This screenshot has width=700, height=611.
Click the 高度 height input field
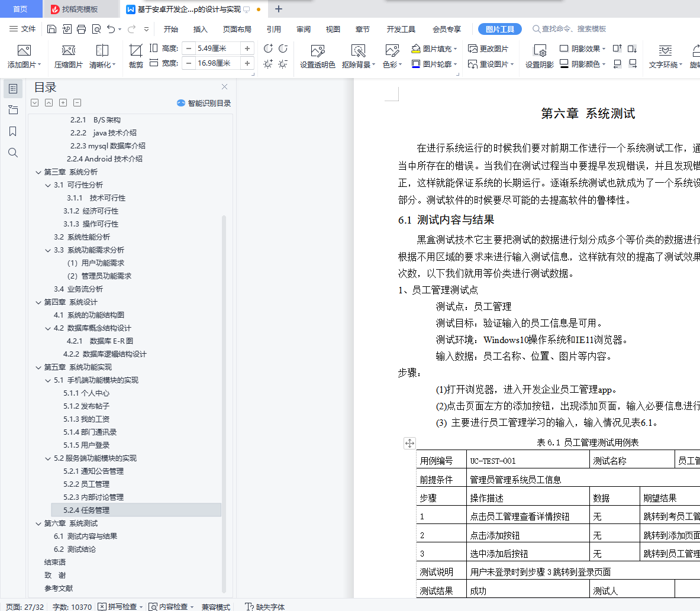[x=218, y=48]
